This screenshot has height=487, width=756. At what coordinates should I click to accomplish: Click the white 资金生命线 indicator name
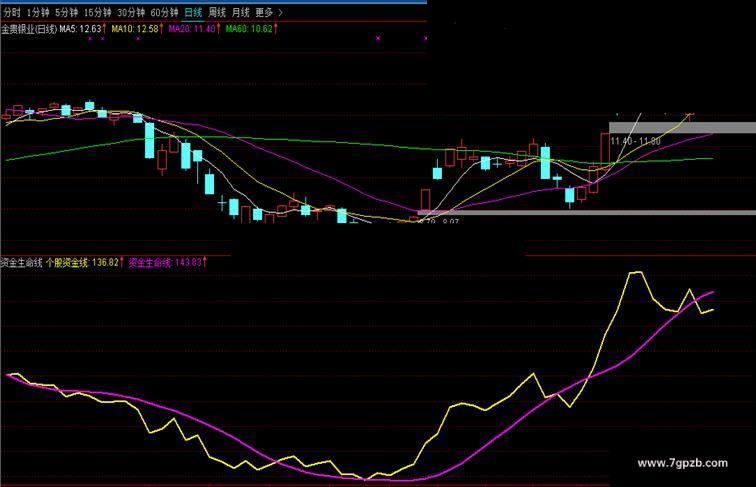pyautogui.click(x=22, y=263)
